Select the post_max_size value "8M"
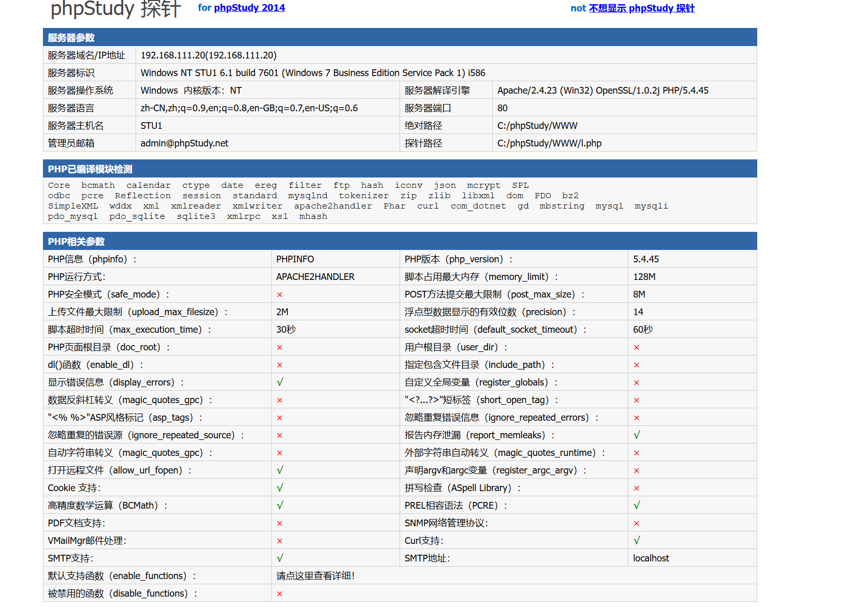Image resolution: width=868 pixels, height=607 pixels. [x=639, y=294]
